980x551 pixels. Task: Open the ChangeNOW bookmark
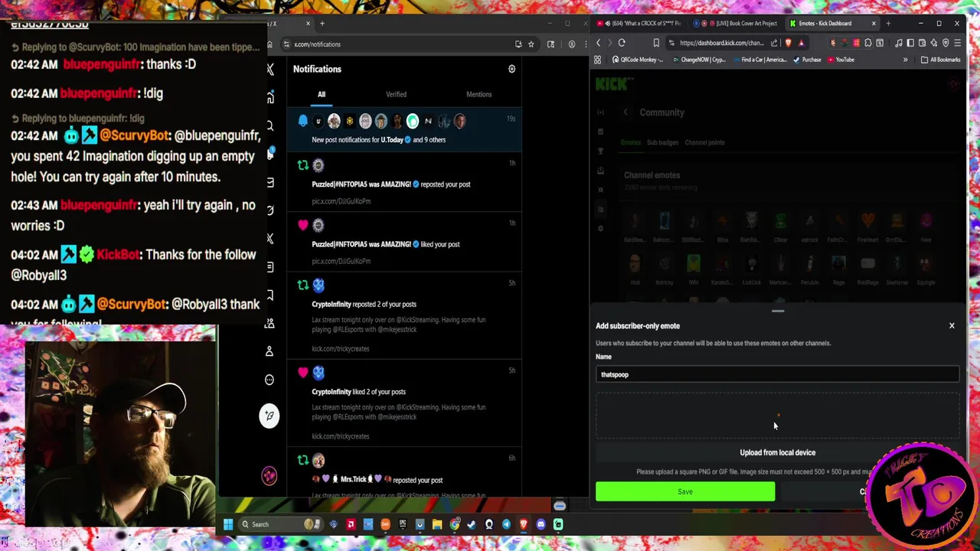[x=698, y=60]
